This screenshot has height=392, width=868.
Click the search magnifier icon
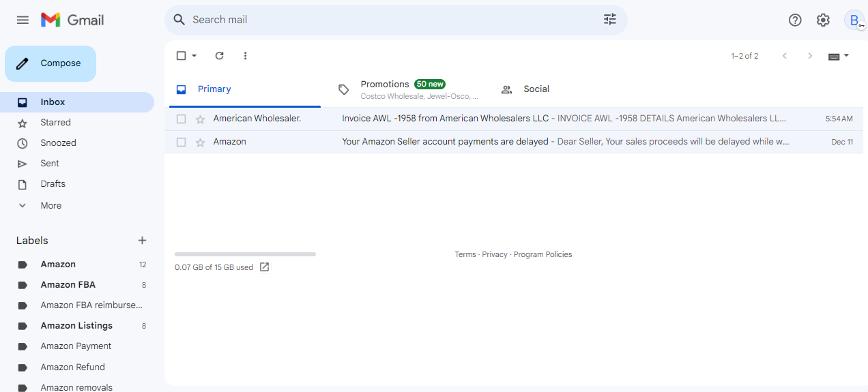(179, 20)
